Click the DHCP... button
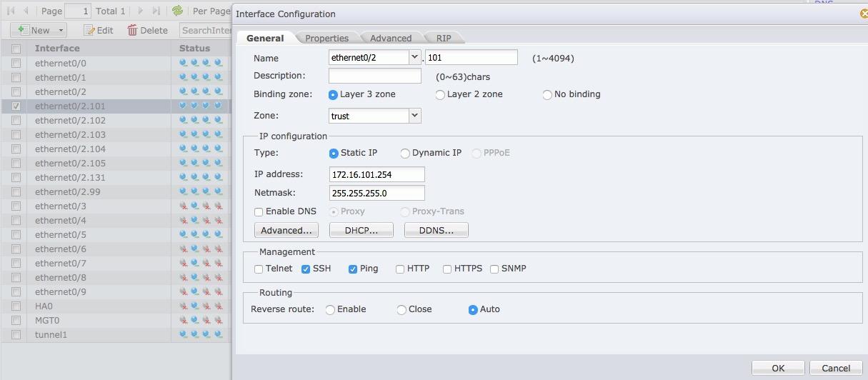This screenshot has height=380, width=868. [361, 230]
